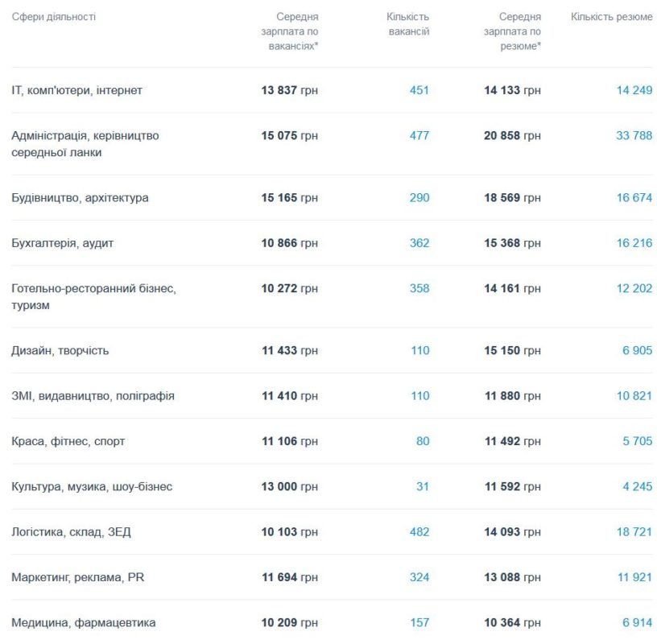Open the 14 249 resumes in the IT row

[x=634, y=90]
